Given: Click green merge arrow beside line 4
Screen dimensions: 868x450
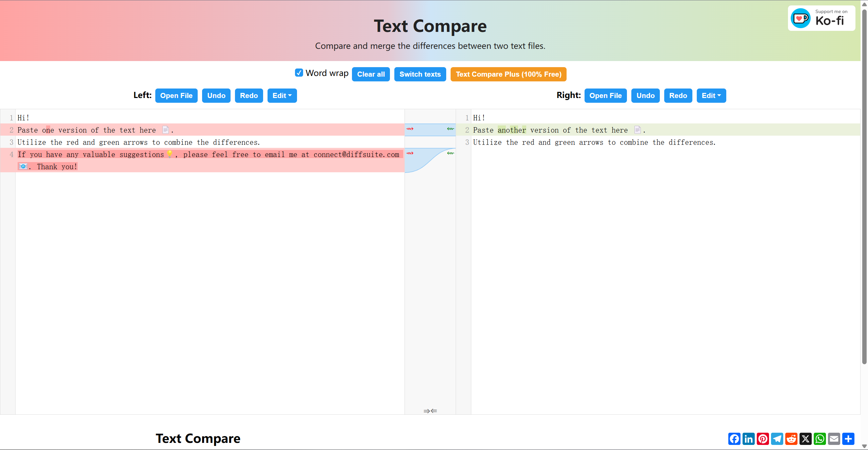Looking at the screenshot, I should click(x=450, y=153).
